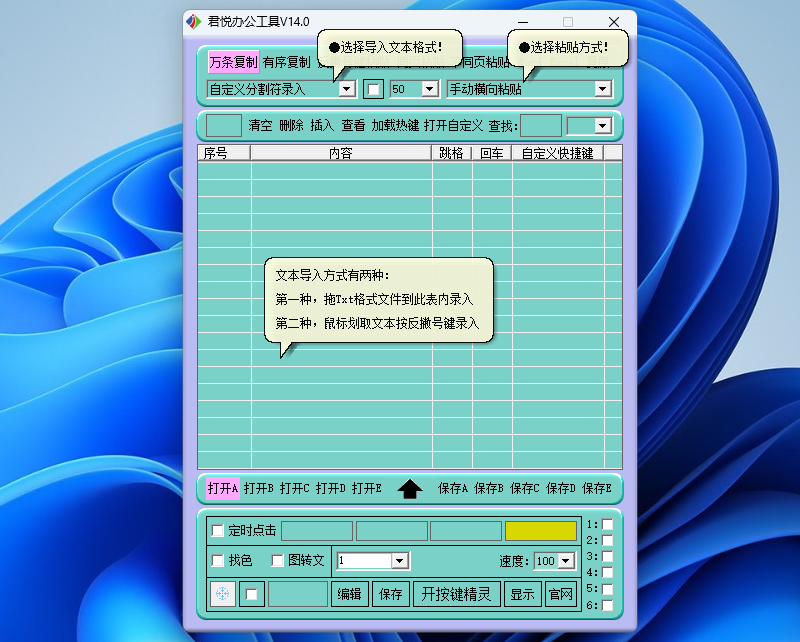This screenshot has width=800, height=642.
Task: Check slot 1 checkbox on the right
Action: [607, 524]
